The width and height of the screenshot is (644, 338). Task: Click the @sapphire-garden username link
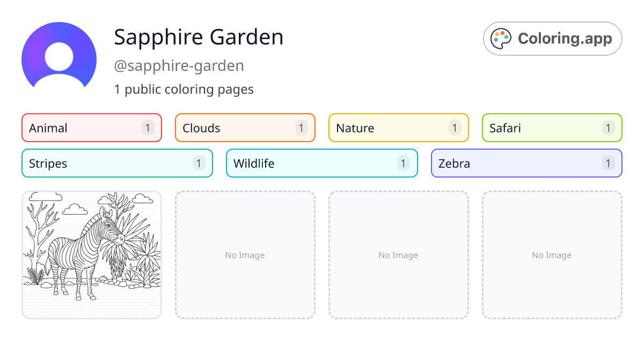point(179,65)
